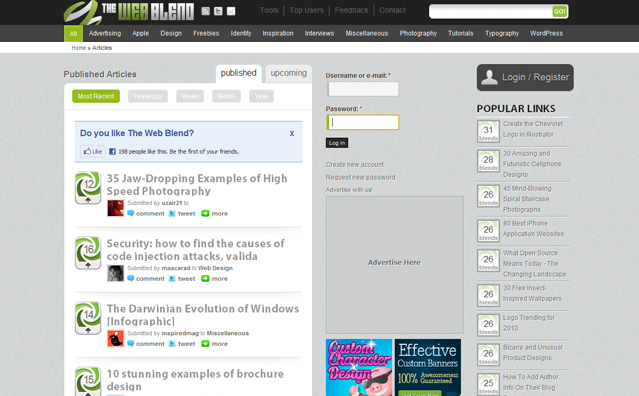Screen dimensions: 639x396
Task: Click the green GO! search button
Action: [560, 11]
